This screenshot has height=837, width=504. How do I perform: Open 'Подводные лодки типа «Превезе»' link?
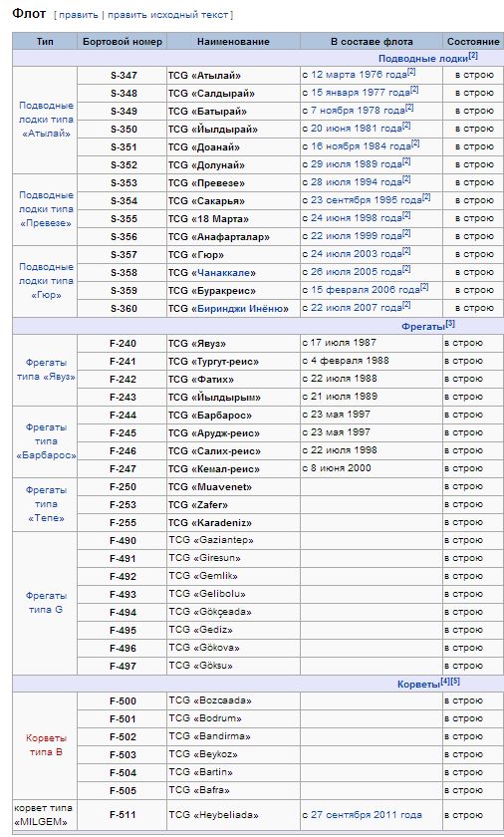tap(46, 209)
